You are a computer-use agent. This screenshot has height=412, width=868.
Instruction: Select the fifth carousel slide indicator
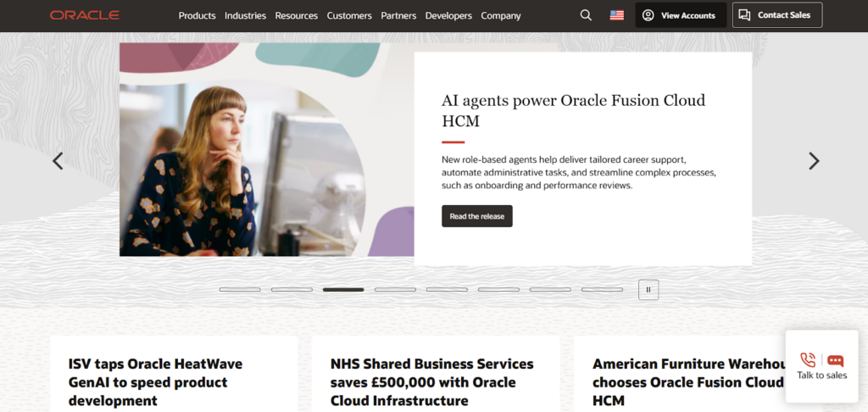(x=447, y=290)
